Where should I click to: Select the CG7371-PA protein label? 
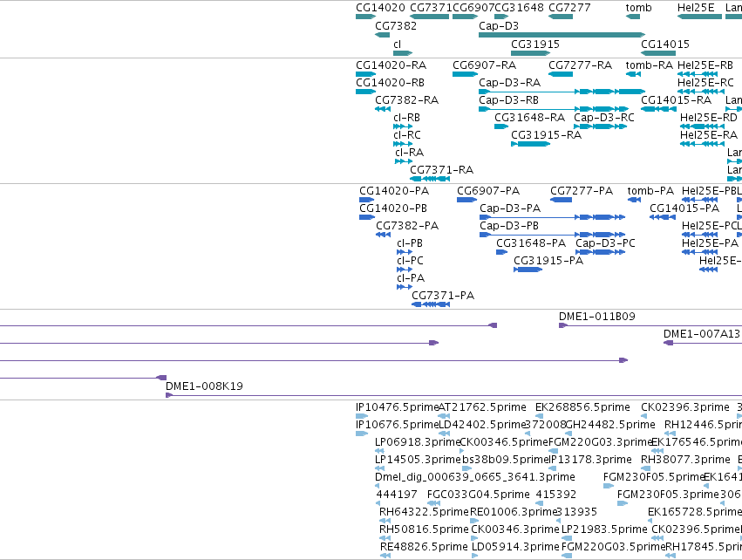[443, 296]
